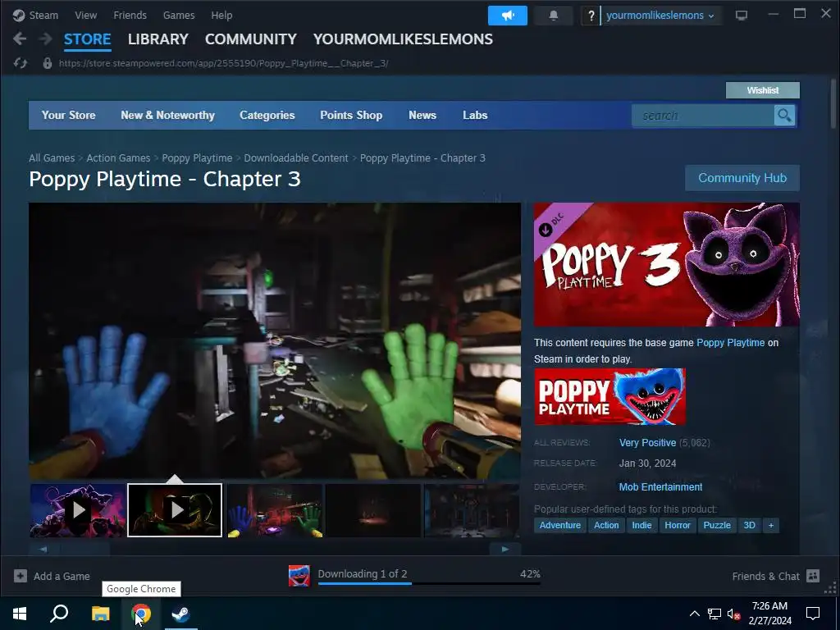Screen dimensions: 840x630
Task: Click the Downloadable Content breadcrumb
Action: (x=295, y=158)
